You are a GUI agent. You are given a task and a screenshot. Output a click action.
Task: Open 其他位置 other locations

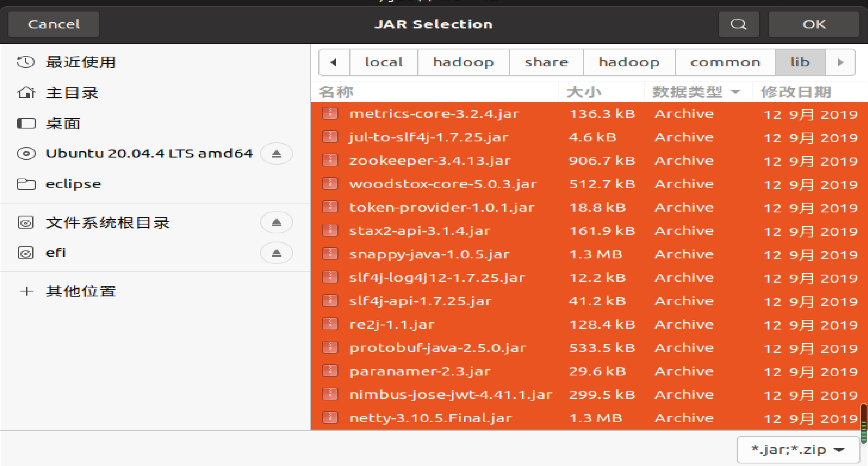click(x=81, y=291)
